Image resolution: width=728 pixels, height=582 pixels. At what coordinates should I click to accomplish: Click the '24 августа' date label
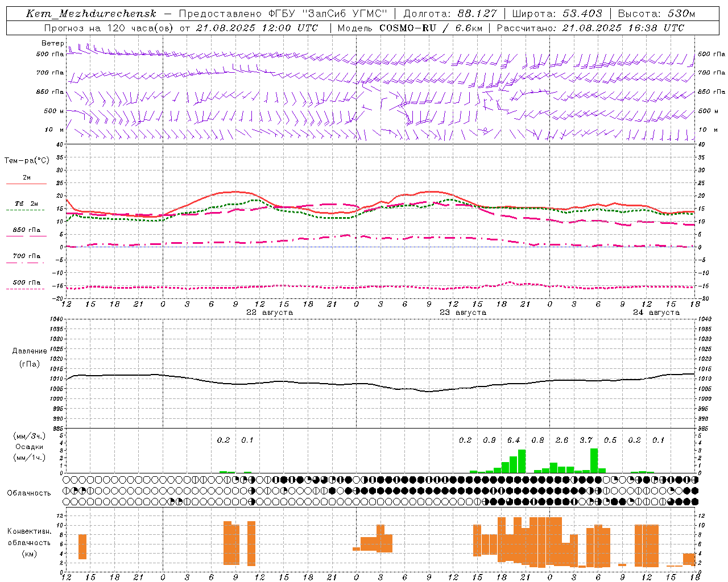656,313
